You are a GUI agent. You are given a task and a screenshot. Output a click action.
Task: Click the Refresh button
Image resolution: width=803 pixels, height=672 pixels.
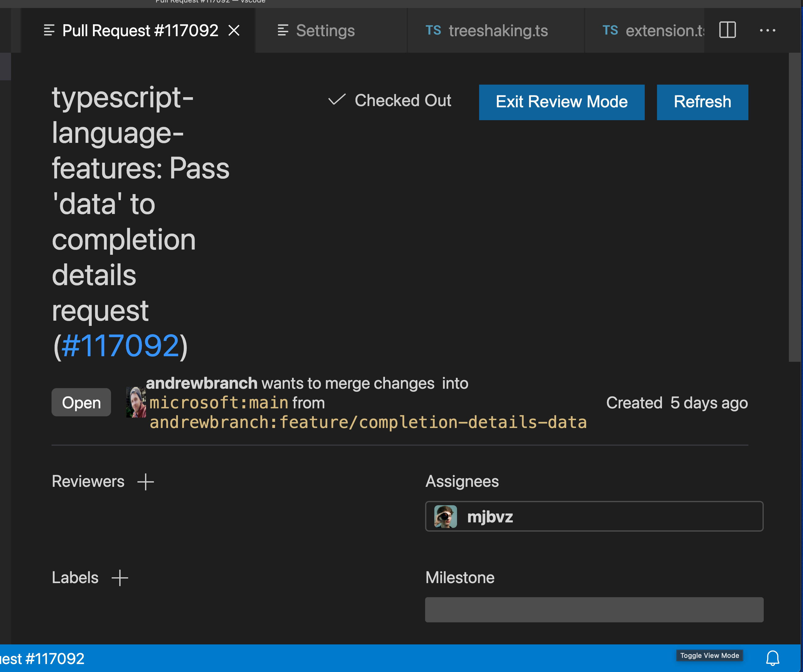click(x=702, y=102)
